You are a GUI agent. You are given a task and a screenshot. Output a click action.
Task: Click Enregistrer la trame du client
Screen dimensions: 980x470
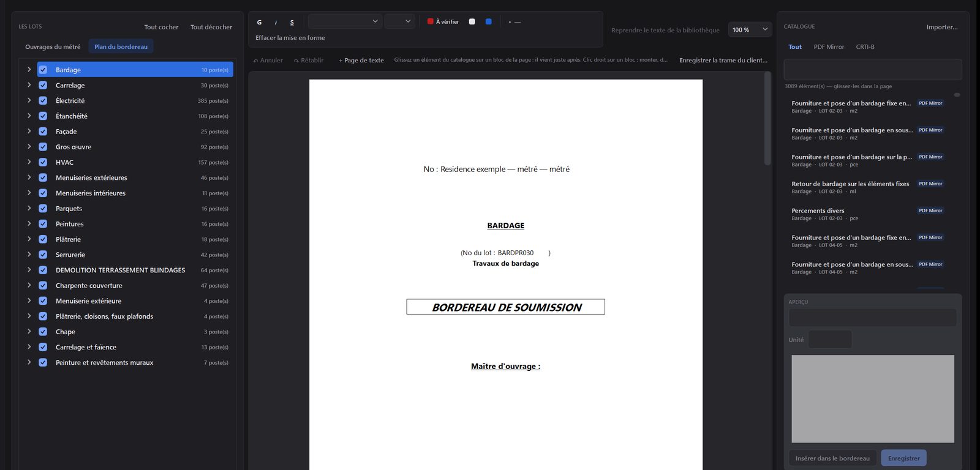(723, 60)
